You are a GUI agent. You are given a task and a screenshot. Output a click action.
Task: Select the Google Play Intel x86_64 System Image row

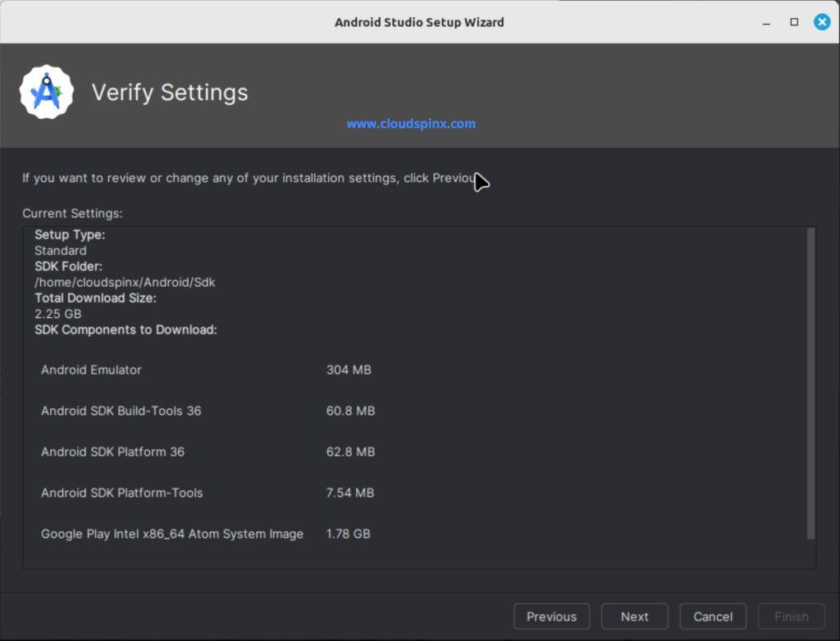tap(172, 534)
